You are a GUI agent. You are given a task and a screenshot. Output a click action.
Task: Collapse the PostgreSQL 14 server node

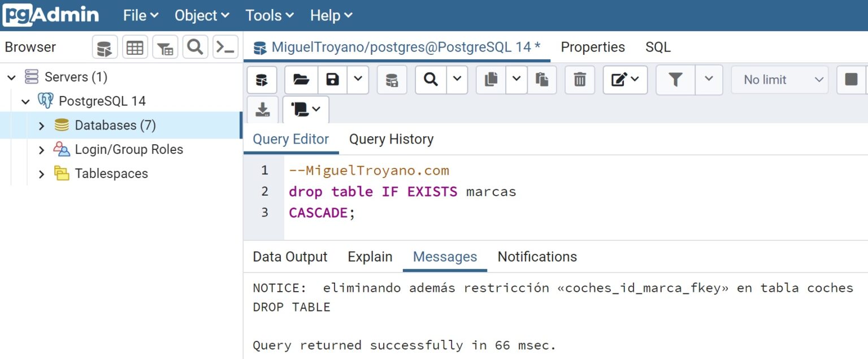coord(25,101)
